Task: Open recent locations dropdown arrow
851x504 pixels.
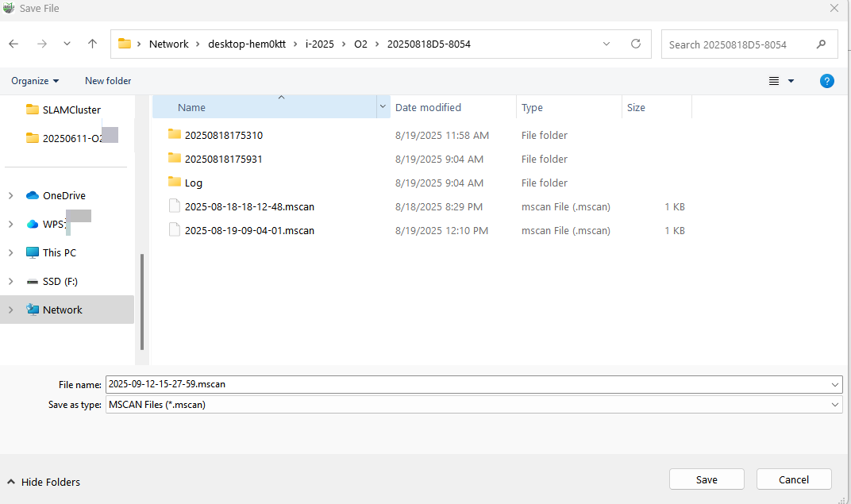Action: click(67, 44)
